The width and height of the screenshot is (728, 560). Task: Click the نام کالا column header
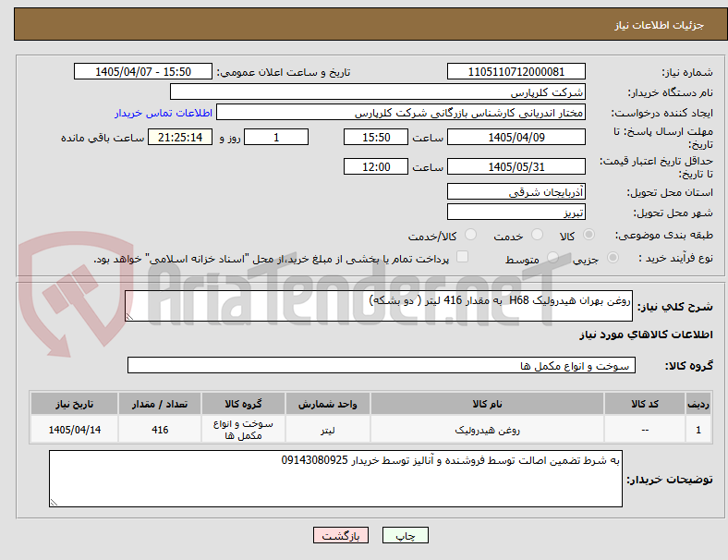pyautogui.click(x=487, y=404)
